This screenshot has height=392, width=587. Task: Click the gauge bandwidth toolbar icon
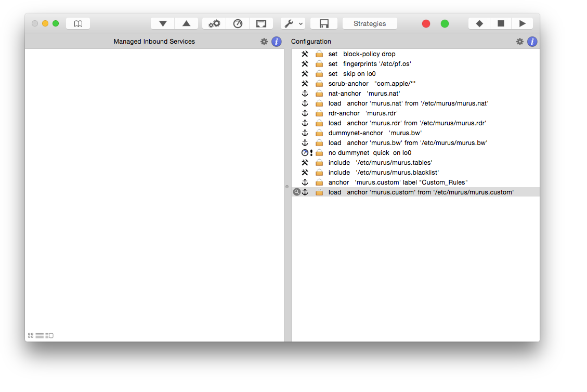(238, 23)
